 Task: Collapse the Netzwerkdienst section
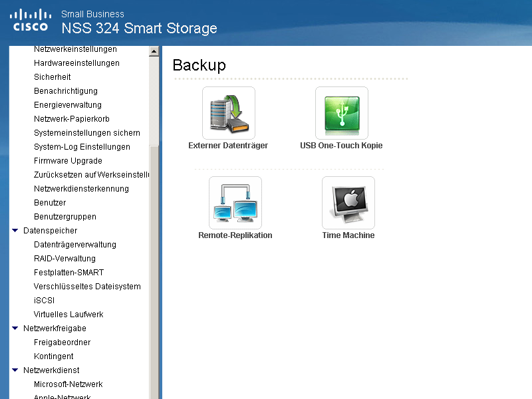pos(15,370)
